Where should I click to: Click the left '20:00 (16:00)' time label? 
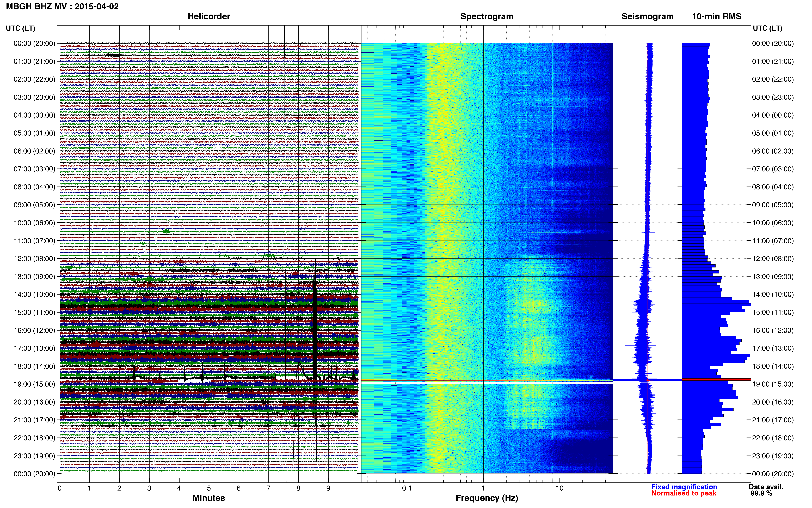tap(34, 402)
